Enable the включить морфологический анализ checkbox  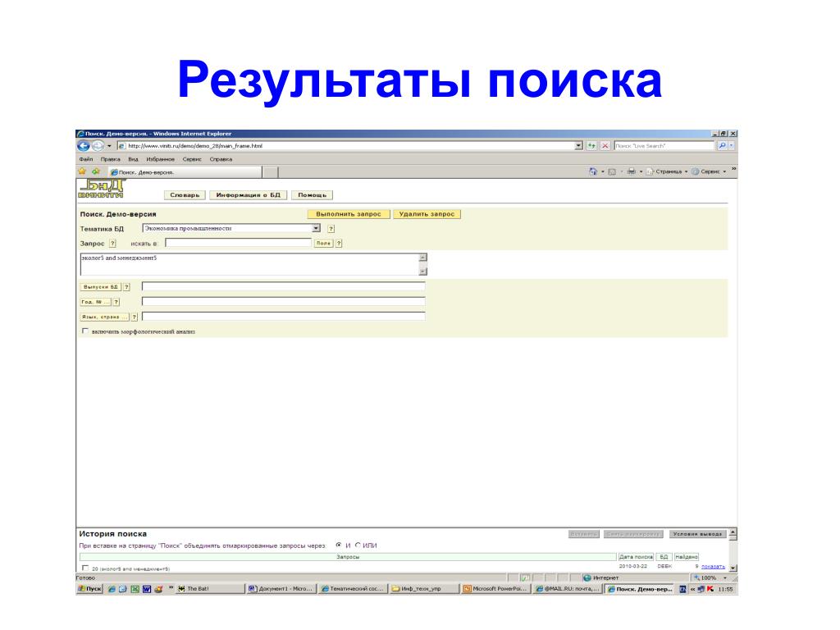[x=85, y=331]
